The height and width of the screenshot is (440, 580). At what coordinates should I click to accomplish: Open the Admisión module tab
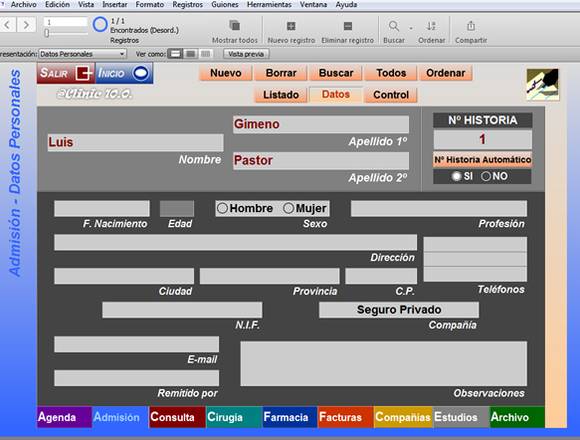pos(120,417)
